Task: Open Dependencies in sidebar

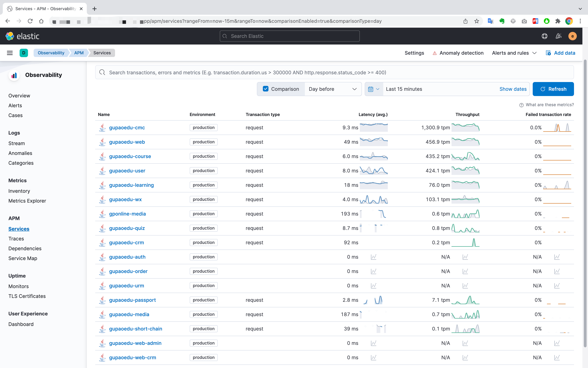Action: pos(25,248)
